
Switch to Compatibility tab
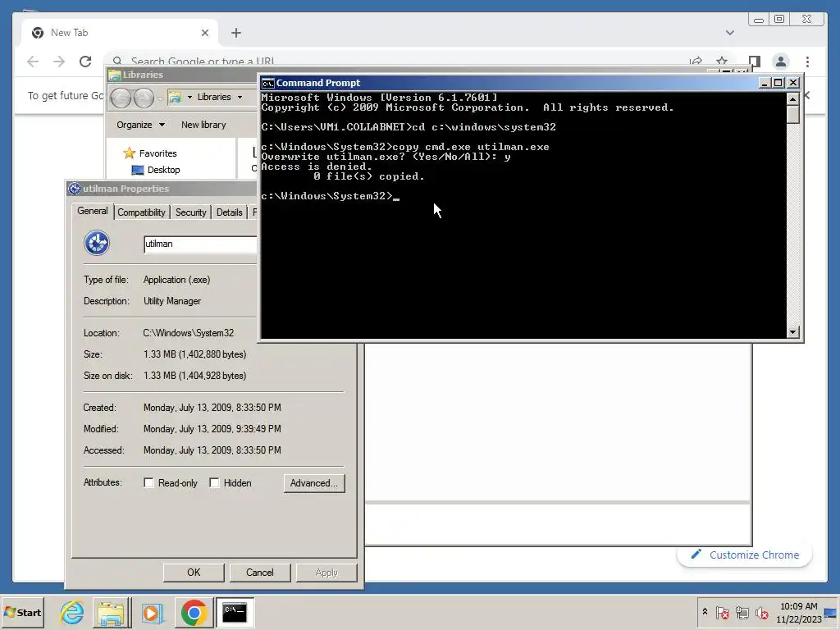(x=141, y=212)
